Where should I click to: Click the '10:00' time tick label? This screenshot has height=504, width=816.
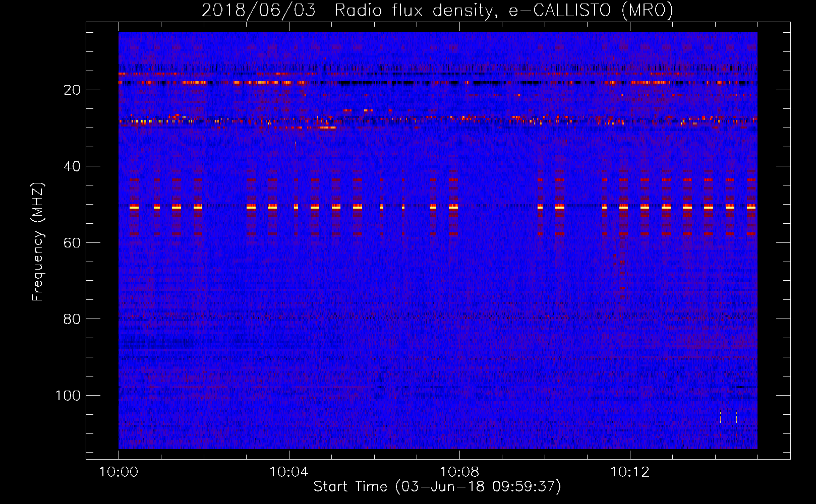(119, 472)
